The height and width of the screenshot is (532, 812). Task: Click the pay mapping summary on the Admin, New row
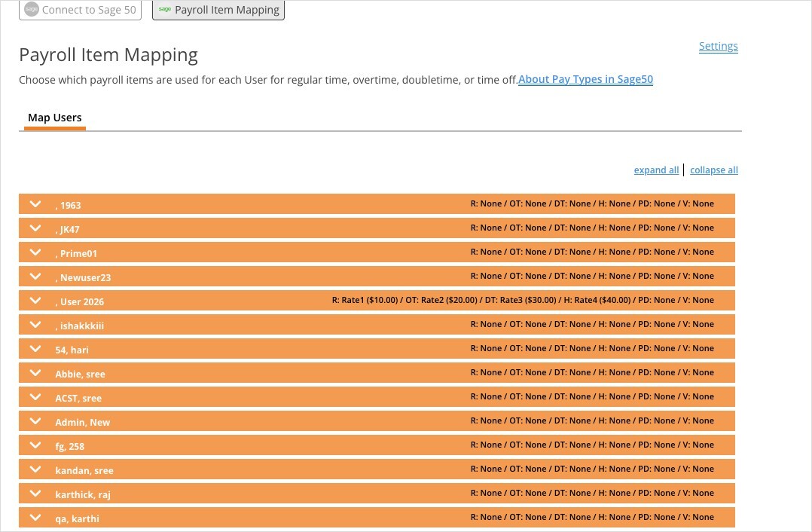click(x=592, y=420)
